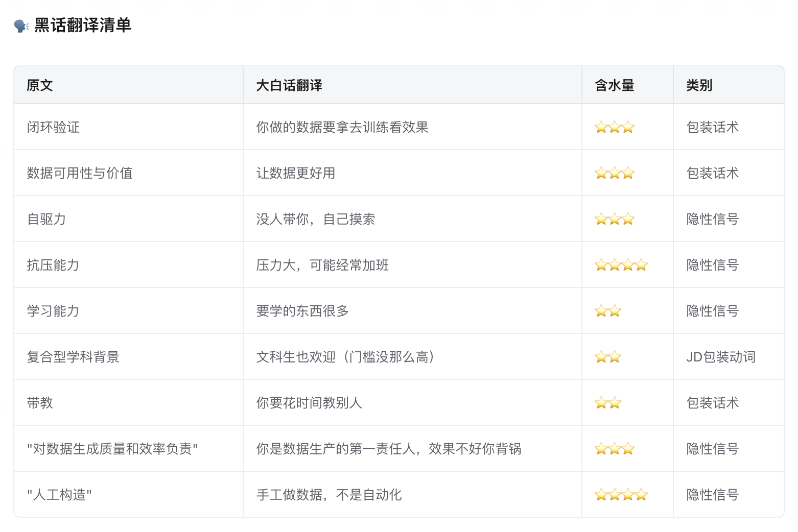Select the 数据可用性与价值 cell
This screenshot has height=532, width=798.
(80, 173)
